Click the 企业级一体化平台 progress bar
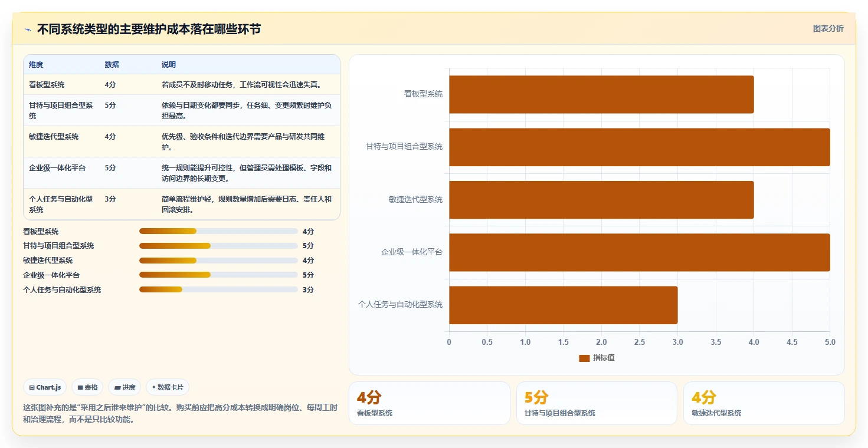 218,275
